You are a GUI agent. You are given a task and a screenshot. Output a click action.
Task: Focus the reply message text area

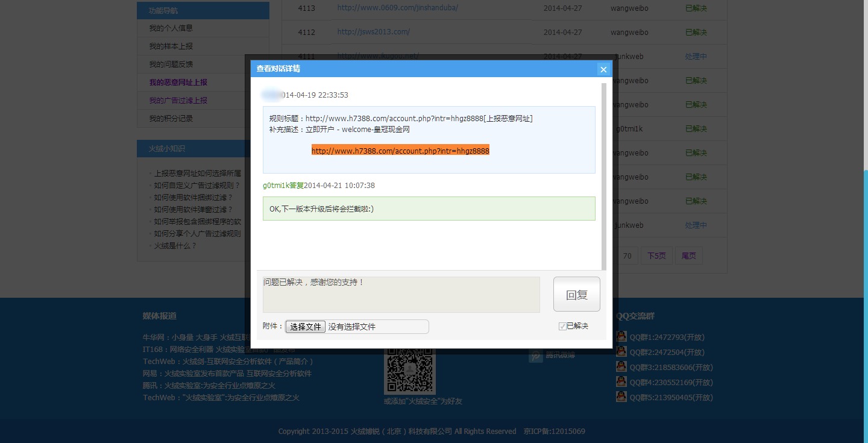(401, 295)
